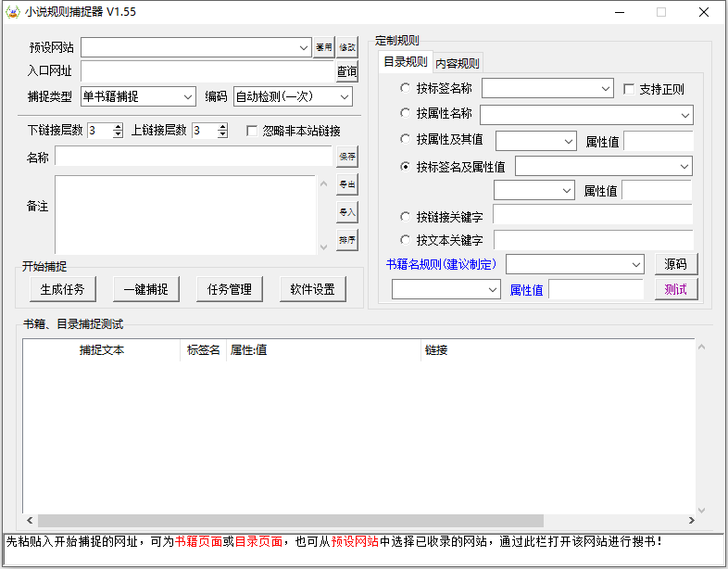Enable the 忽略非本站链接 checkbox
The width and height of the screenshot is (728, 569).
coord(252,131)
